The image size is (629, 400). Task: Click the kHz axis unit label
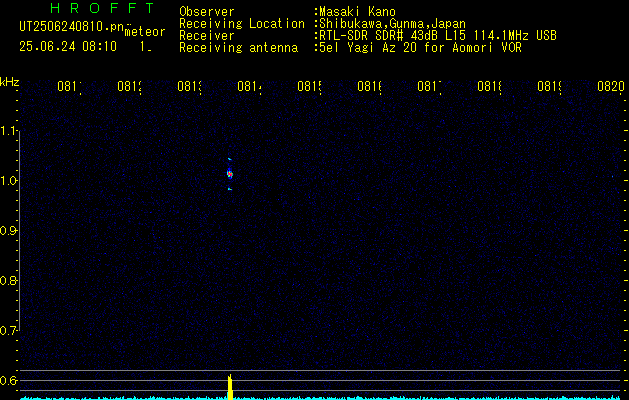tap(10, 82)
